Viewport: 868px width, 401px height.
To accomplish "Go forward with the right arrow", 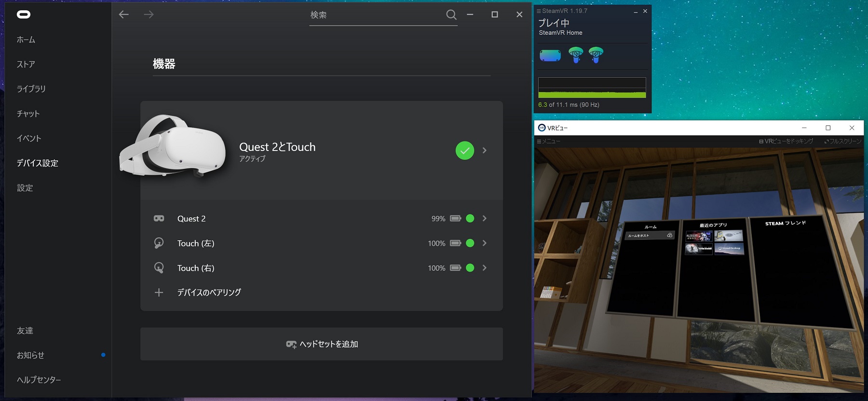I will point(149,14).
